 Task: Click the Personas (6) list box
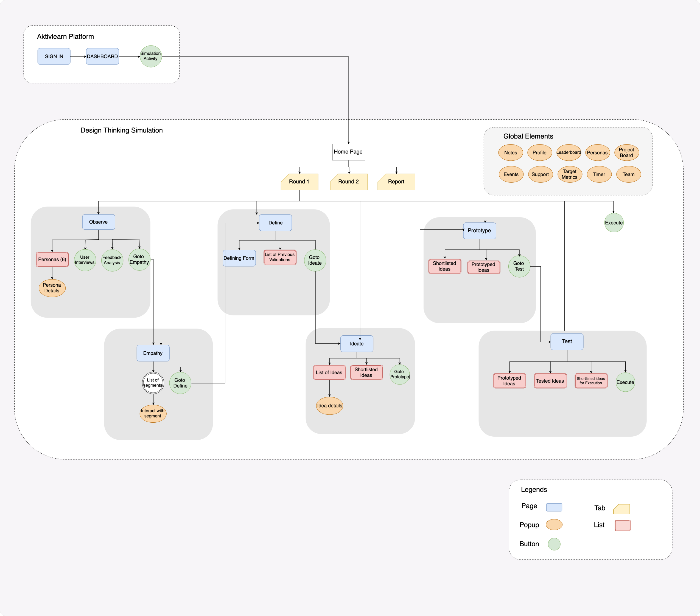click(x=52, y=259)
